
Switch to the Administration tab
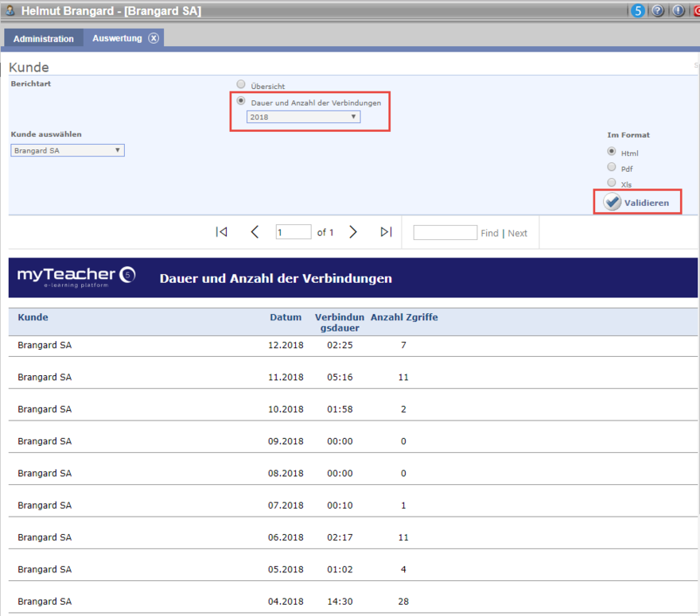(x=44, y=39)
